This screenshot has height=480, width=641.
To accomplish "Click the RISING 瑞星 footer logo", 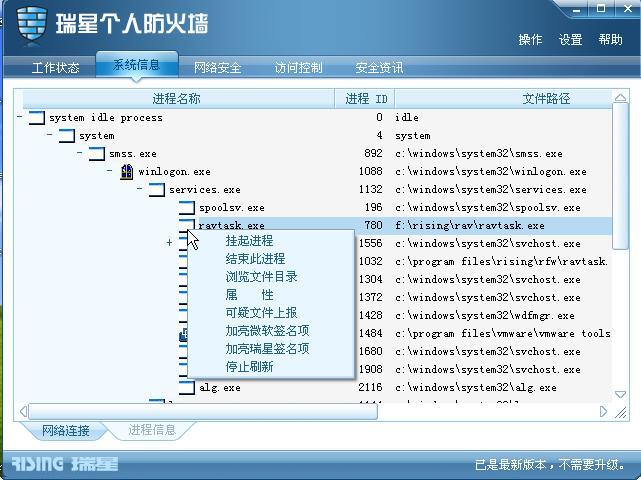I will pos(65,464).
